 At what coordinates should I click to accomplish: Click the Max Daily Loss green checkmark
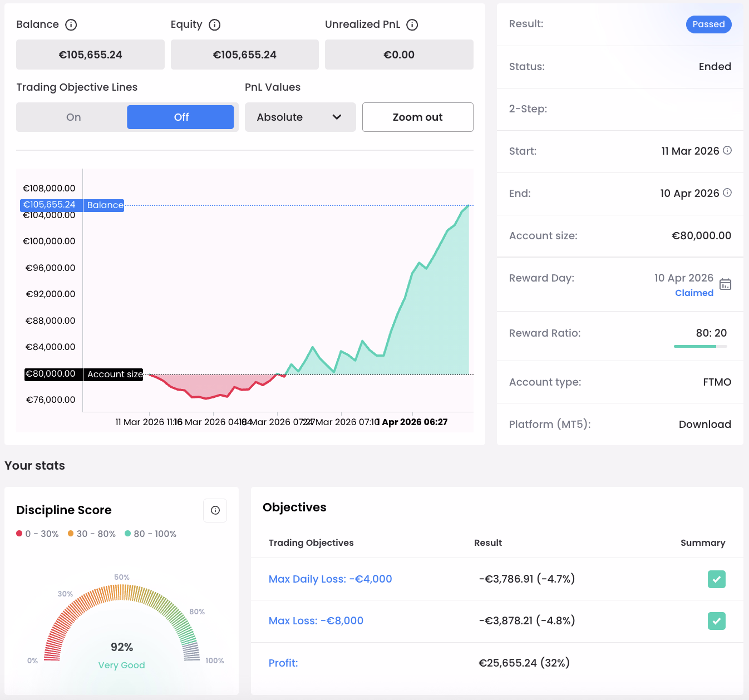tap(717, 579)
